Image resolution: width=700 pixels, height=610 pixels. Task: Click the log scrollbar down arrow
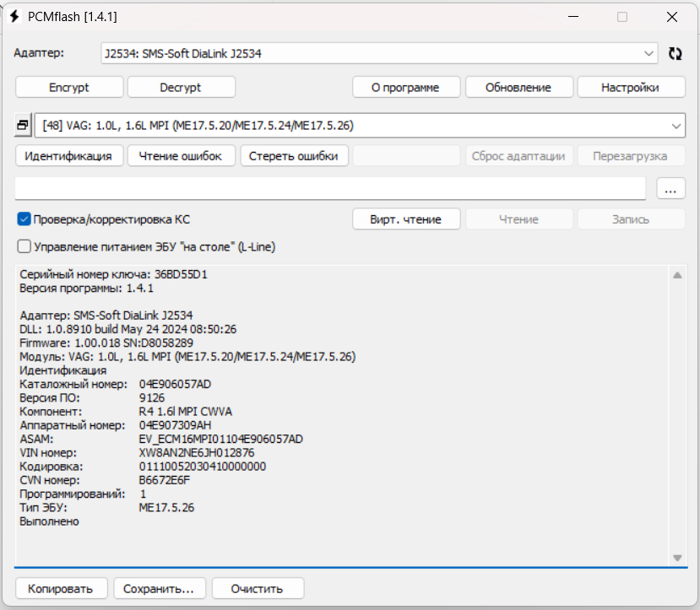pos(676,557)
